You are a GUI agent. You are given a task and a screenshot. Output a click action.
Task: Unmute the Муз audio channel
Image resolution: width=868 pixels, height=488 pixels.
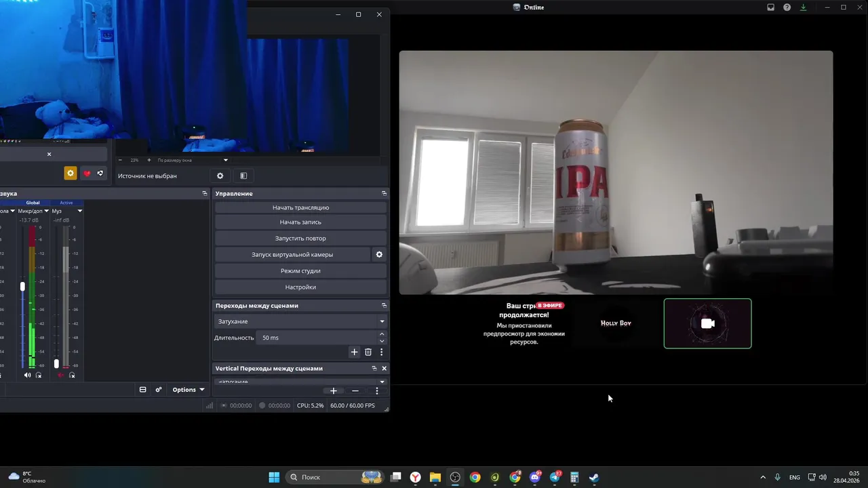pos(61,375)
